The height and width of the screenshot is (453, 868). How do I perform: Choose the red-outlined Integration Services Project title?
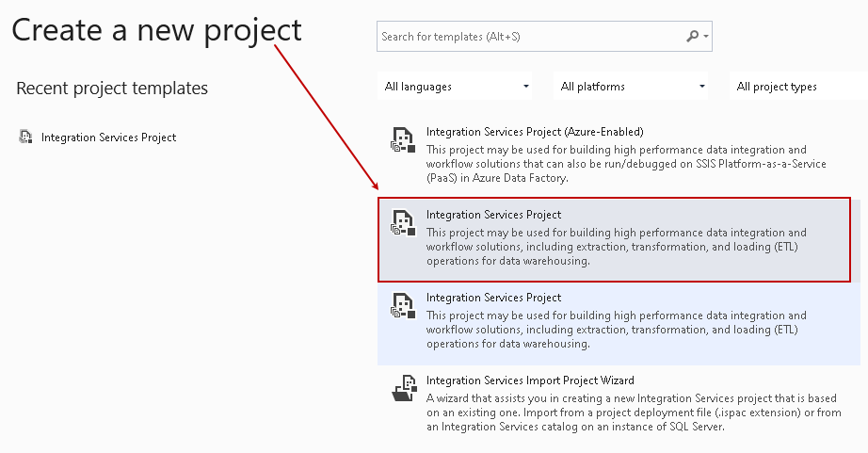pos(493,215)
